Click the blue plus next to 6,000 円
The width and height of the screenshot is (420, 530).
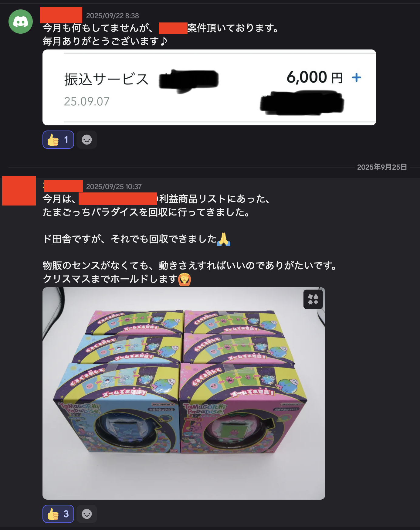357,78
